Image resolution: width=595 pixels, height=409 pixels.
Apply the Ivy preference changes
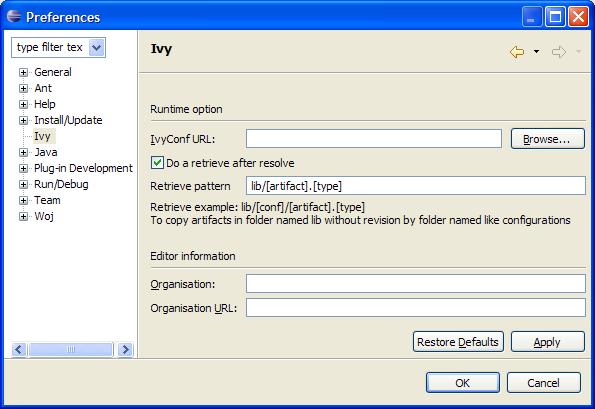click(x=548, y=341)
